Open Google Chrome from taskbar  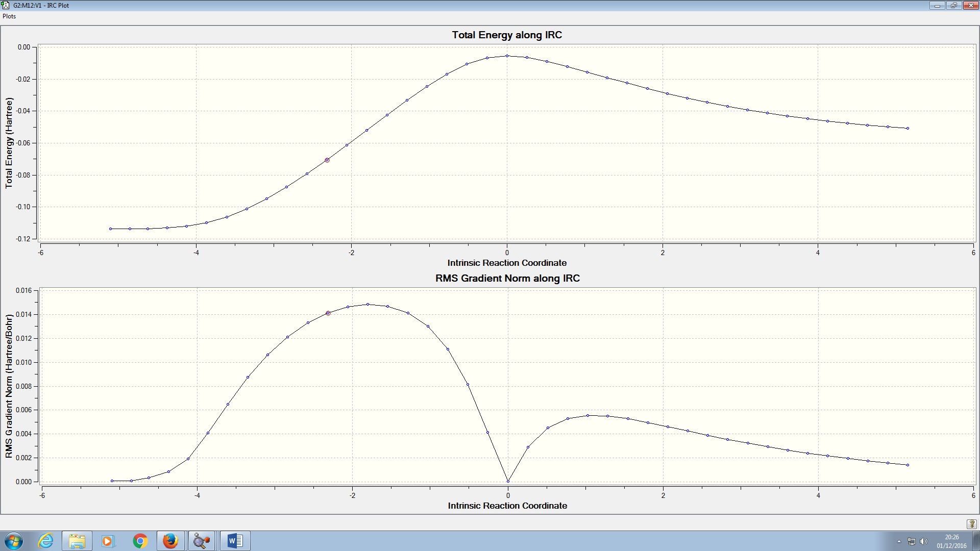(x=140, y=541)
